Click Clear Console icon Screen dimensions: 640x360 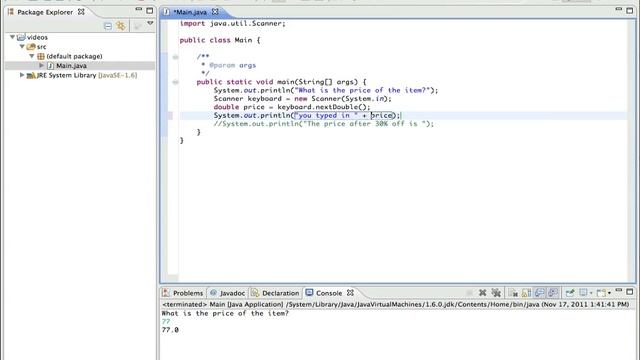point(513,293)
